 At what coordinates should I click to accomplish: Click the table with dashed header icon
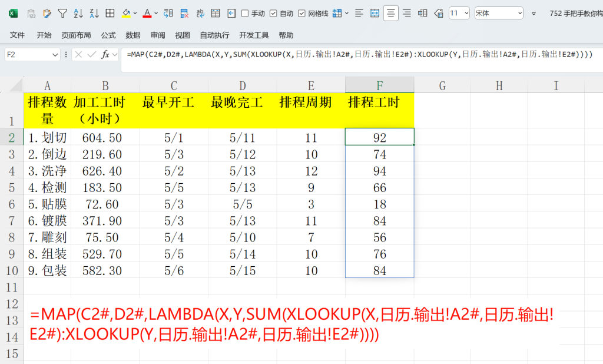click(x=216, y=13)
